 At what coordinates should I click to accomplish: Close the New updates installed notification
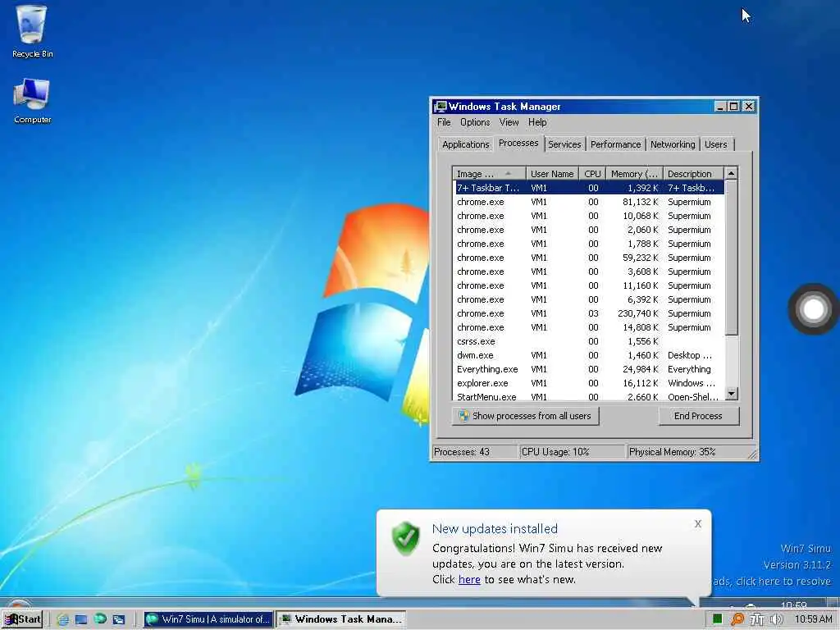pyautogui.click(x=697, y=523)
